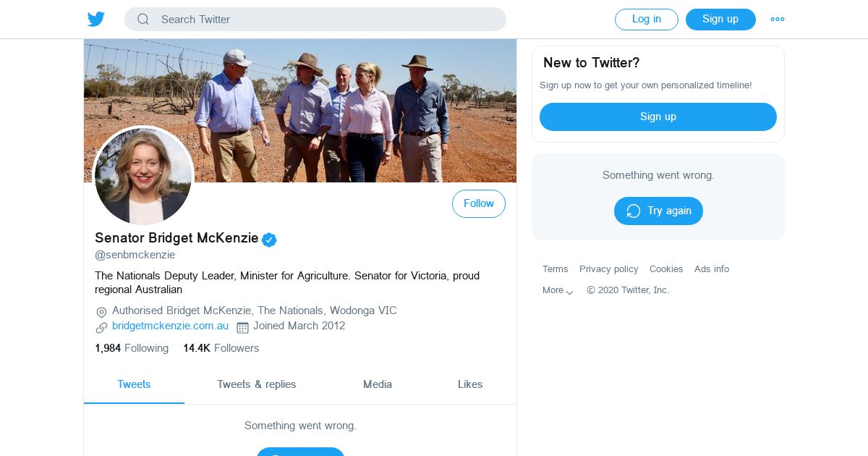The width and height of the screenshot is (868, 456).
Task: Click the link chain icon
Action: click(101, 327)
